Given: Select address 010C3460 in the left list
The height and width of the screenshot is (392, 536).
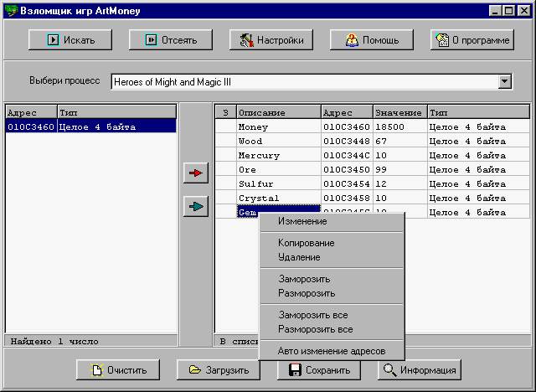Looking at the screenshot, I should coord(31,127).
